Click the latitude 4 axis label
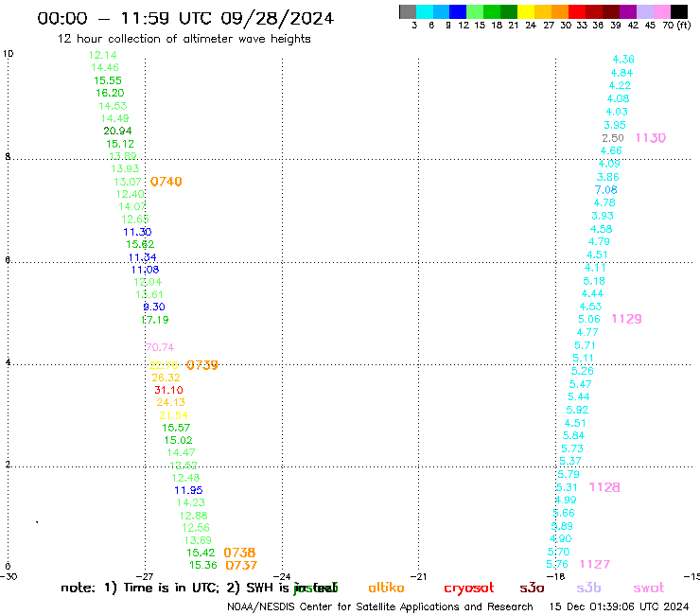 coord(8,361)
